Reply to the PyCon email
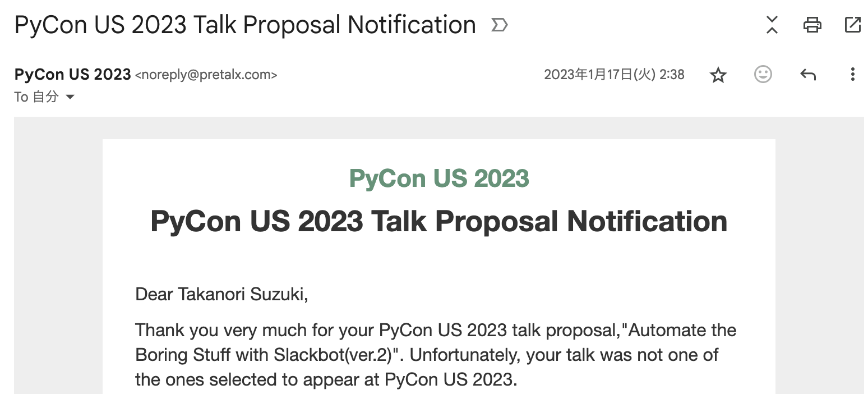 808,75
